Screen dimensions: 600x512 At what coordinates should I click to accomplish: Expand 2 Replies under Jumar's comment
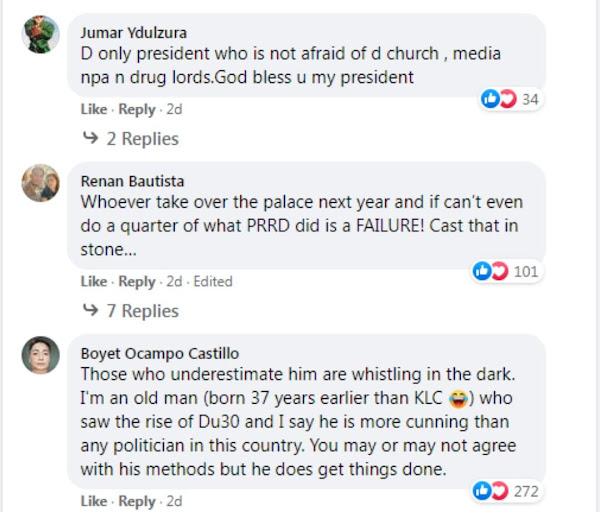point(130,138)
